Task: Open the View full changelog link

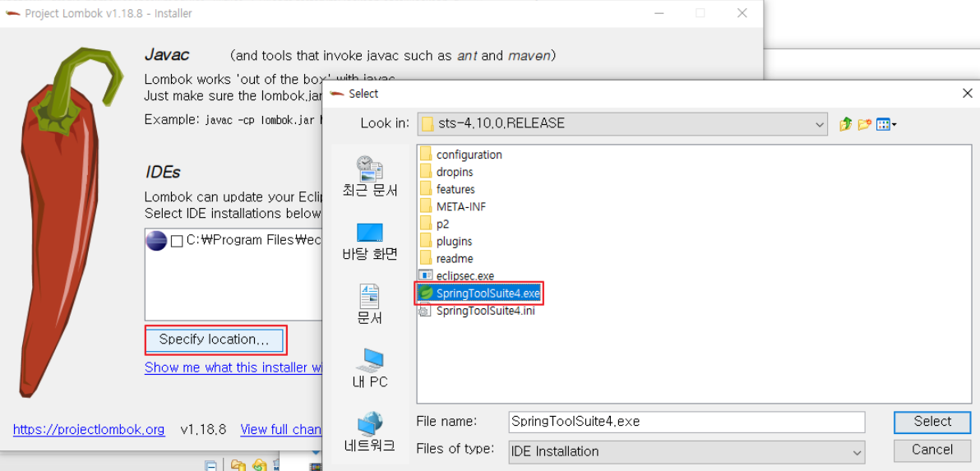Action: pyautogui.click(x=281, y=430)
